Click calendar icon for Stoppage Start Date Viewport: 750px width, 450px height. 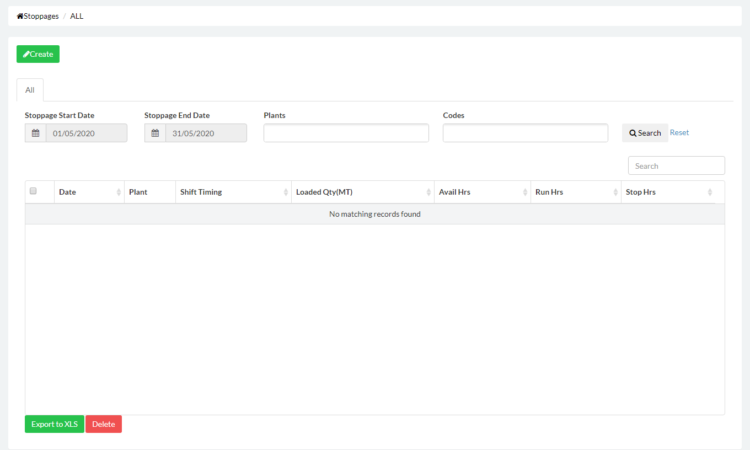click(36, 133)
